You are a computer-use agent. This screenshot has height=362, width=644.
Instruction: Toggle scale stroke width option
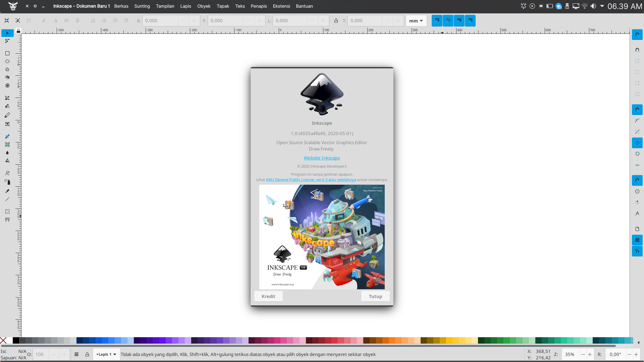437,20
